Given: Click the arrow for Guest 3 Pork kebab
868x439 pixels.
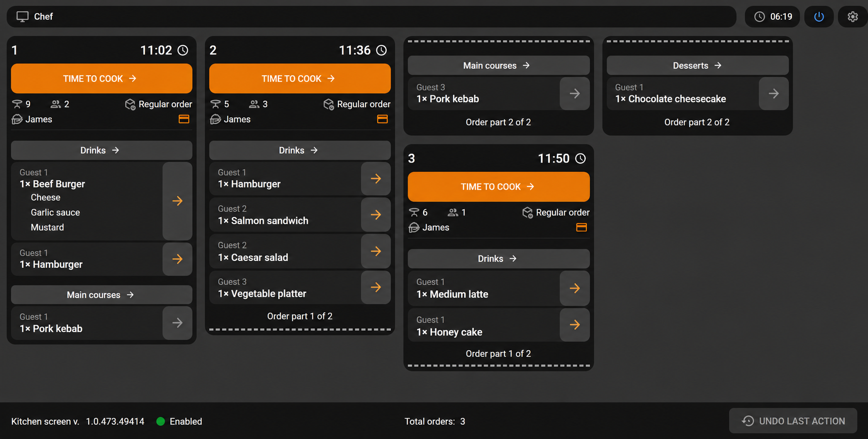Looking at the screenshot, I should click(x=575, y=94).
